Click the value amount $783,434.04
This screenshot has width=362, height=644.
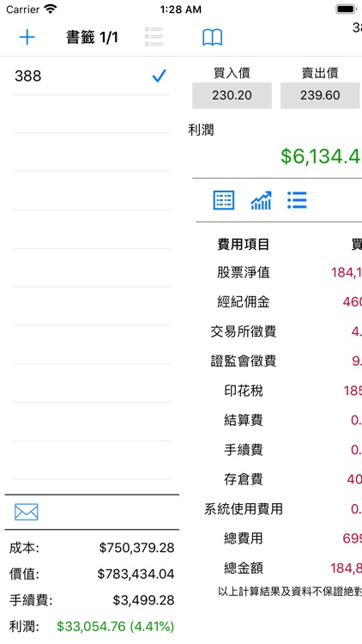pos(136,574)
